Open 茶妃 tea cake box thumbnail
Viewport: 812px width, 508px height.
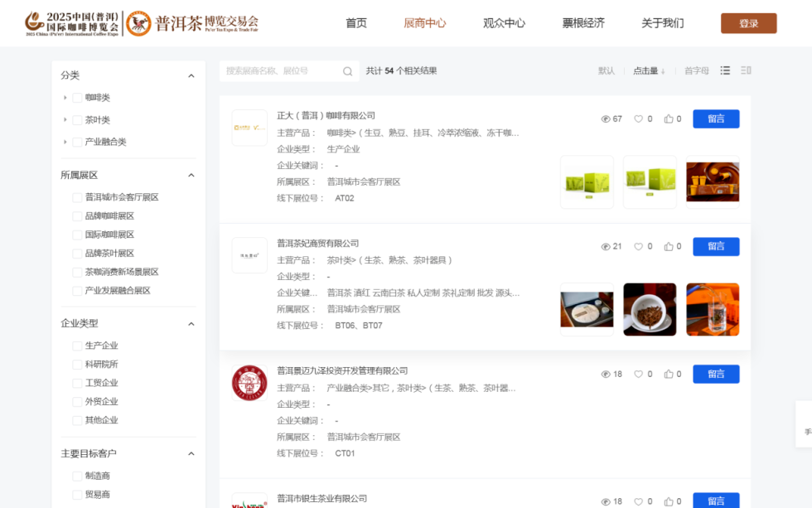(x=587, y=310)
